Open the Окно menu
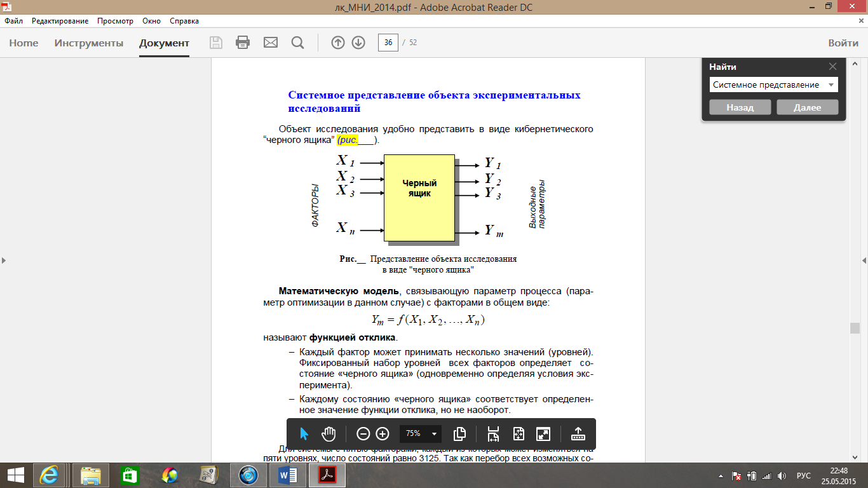 (151, 21)
